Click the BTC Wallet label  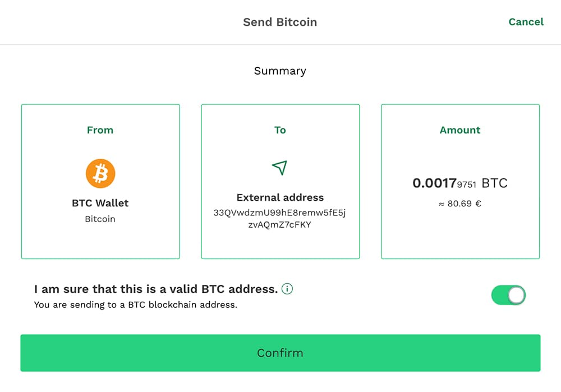tap(100, 203)
